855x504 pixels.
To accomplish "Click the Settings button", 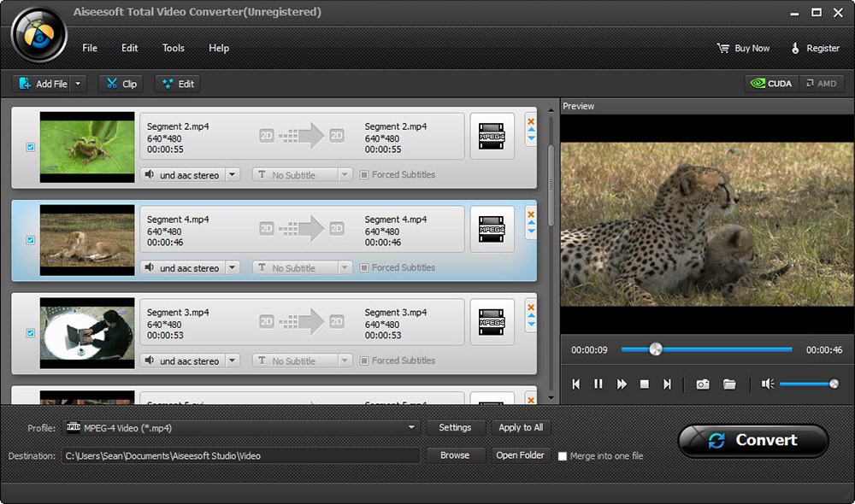I will click(x=455, y=428).
